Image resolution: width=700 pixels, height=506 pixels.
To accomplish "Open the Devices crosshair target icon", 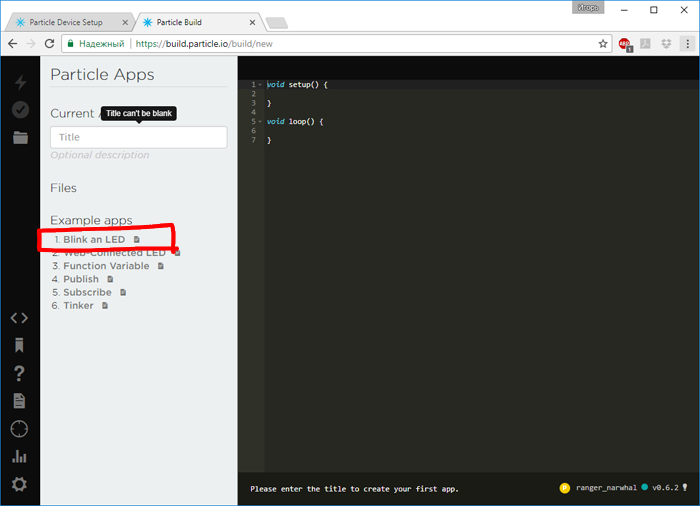I will 19,429.
